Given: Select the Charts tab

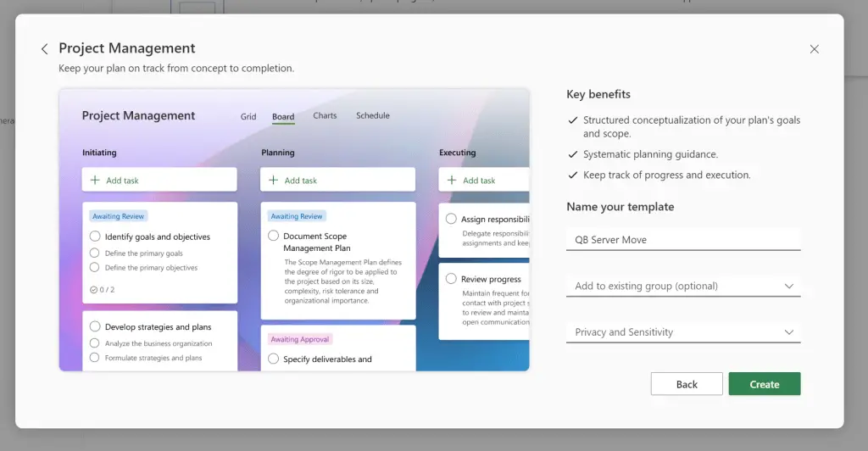Looking at the screenshot, I should [325, 116].
